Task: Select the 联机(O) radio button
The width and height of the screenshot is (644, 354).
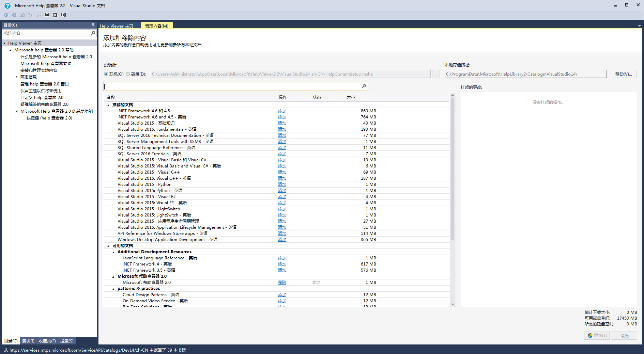Action: coord(106,74)
